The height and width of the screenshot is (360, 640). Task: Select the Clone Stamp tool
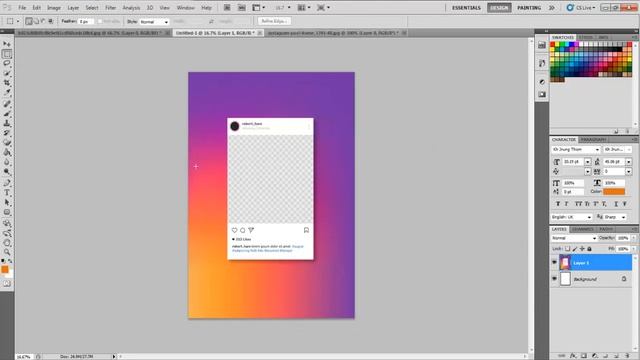[7, 123]
